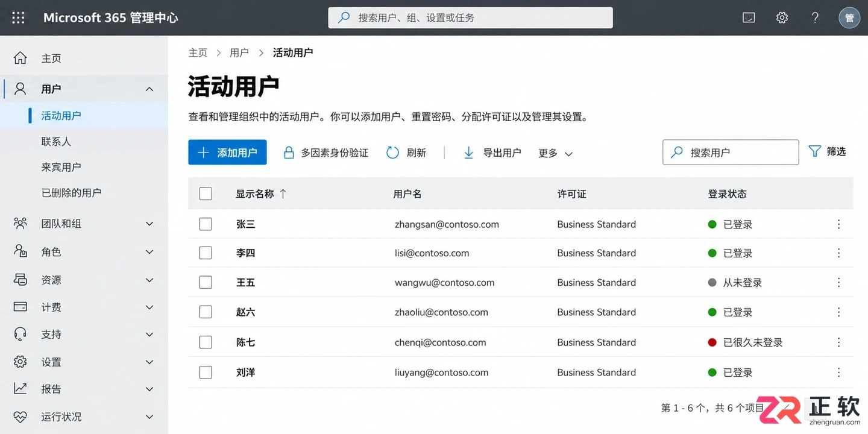Expand the 报告 chevron
The image size is (868, 434).
click(x=149, y=389)
